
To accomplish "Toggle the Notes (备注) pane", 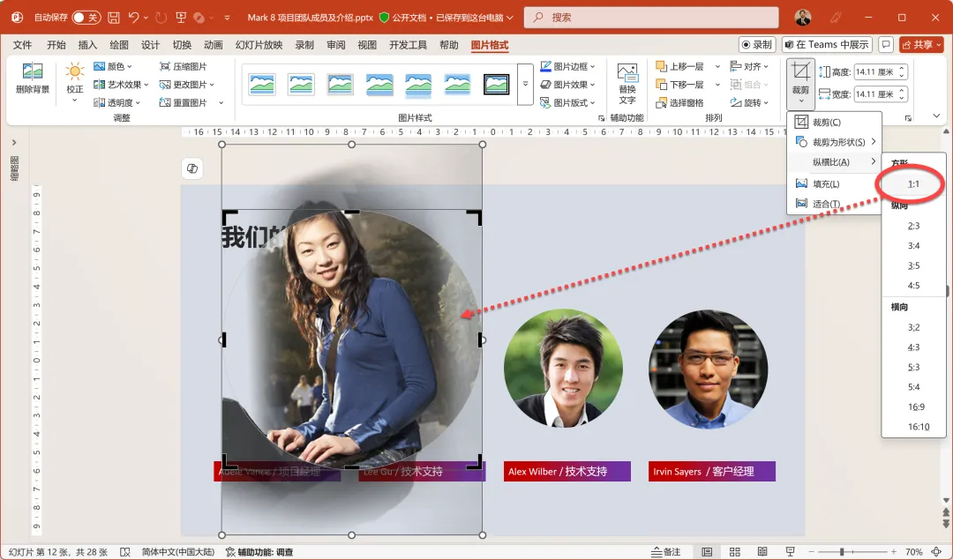I will 665,551.
